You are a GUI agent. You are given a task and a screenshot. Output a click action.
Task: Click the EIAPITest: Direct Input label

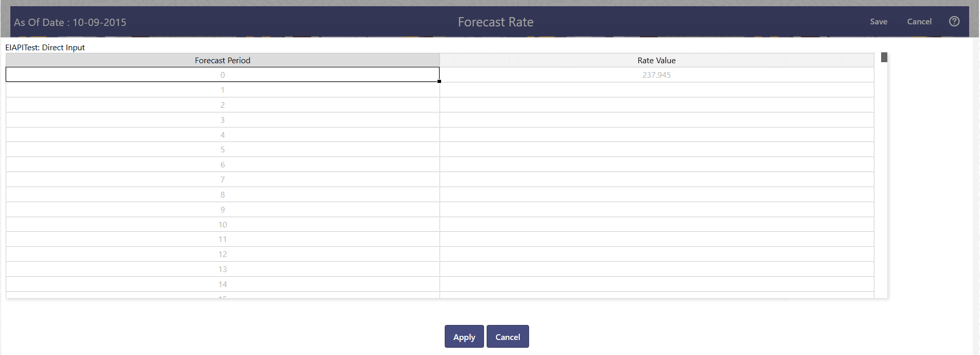tap(45, 47)
